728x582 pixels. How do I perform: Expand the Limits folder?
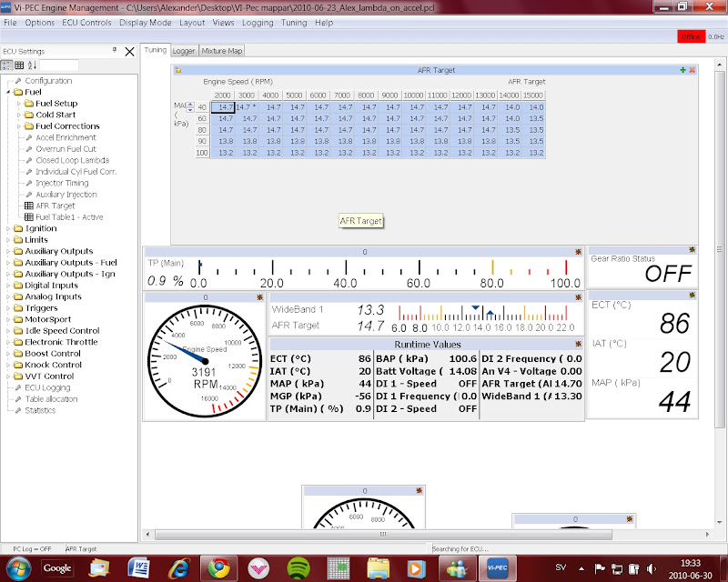point(8,240)
